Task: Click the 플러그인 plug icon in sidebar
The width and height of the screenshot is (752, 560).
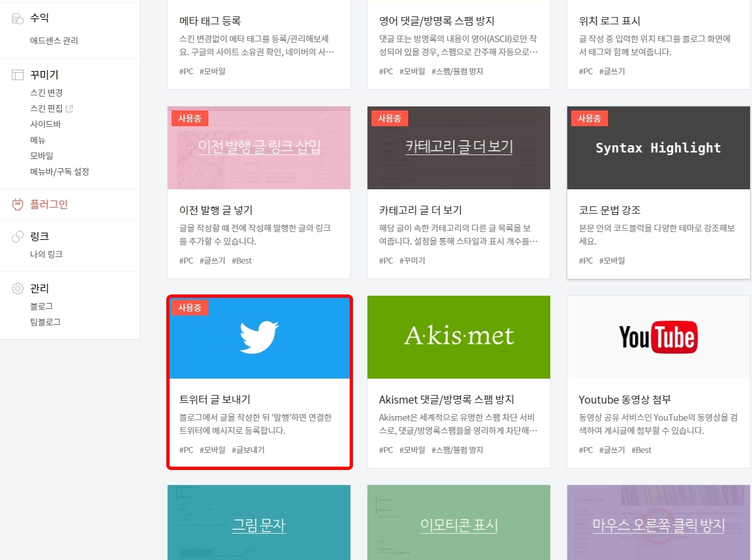Action: click(17, 204)
